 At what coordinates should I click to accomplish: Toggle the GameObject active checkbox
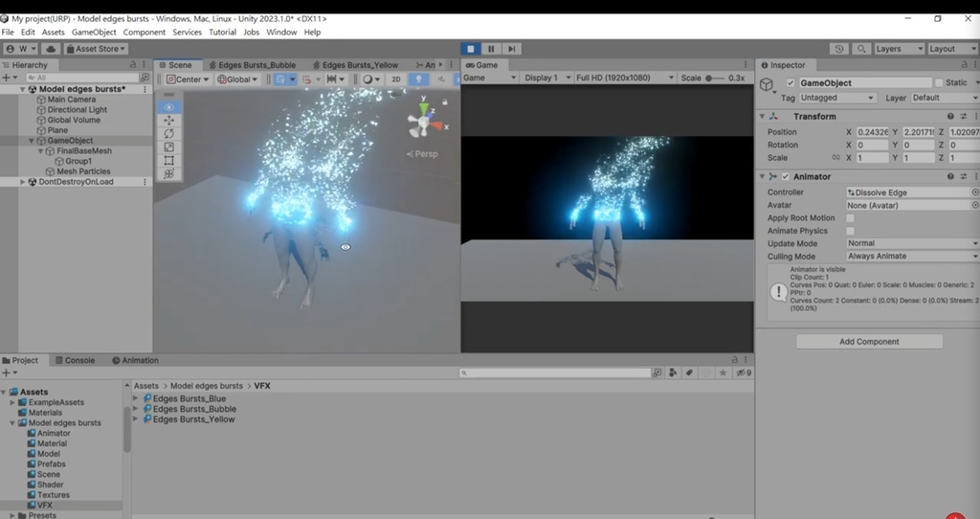tap(791, 82)
